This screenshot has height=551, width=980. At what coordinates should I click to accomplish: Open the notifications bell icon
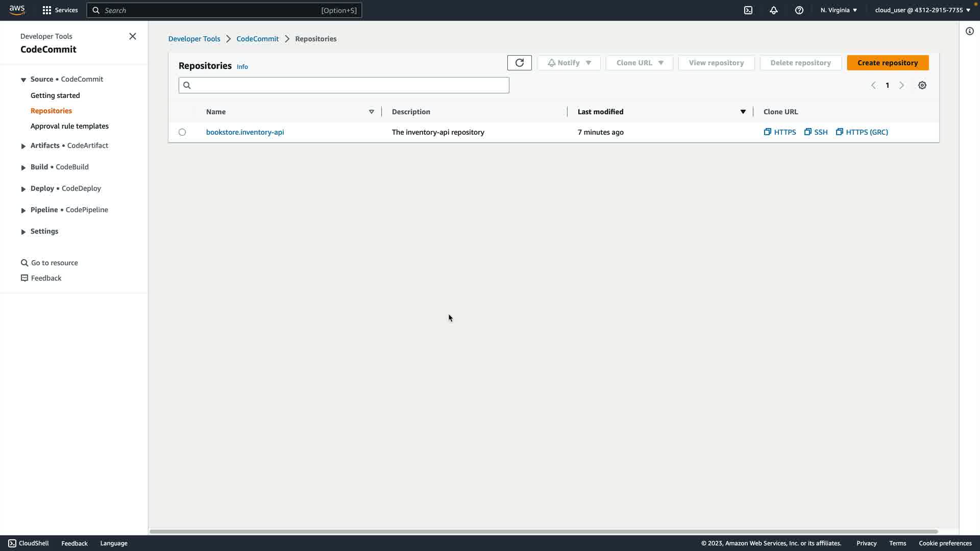(x=773, y=10)
